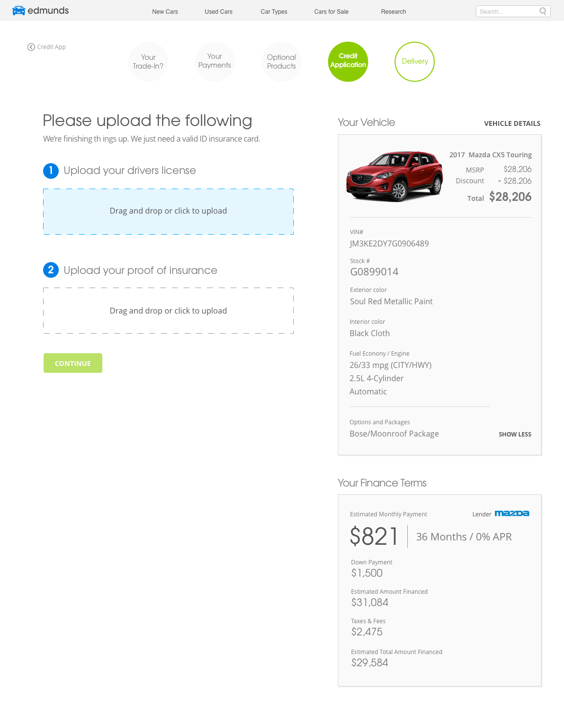Click the Credit App back arrow icon
The height and width of the screenshot is (728, 564).
coord(31,47)
